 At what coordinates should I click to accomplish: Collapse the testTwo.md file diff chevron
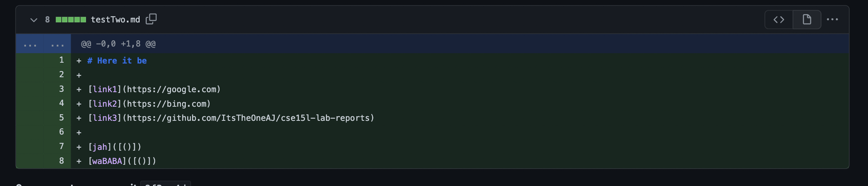click(34, 20)
